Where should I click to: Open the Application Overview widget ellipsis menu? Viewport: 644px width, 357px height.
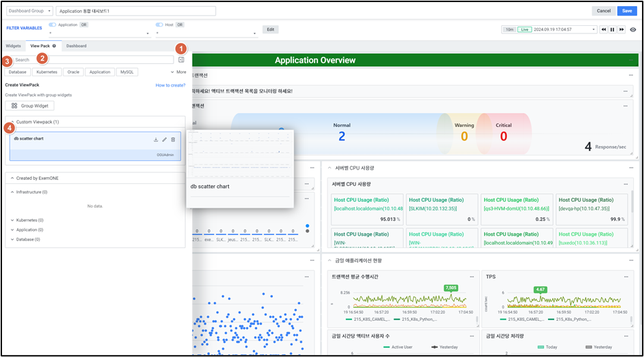(631, 61)
